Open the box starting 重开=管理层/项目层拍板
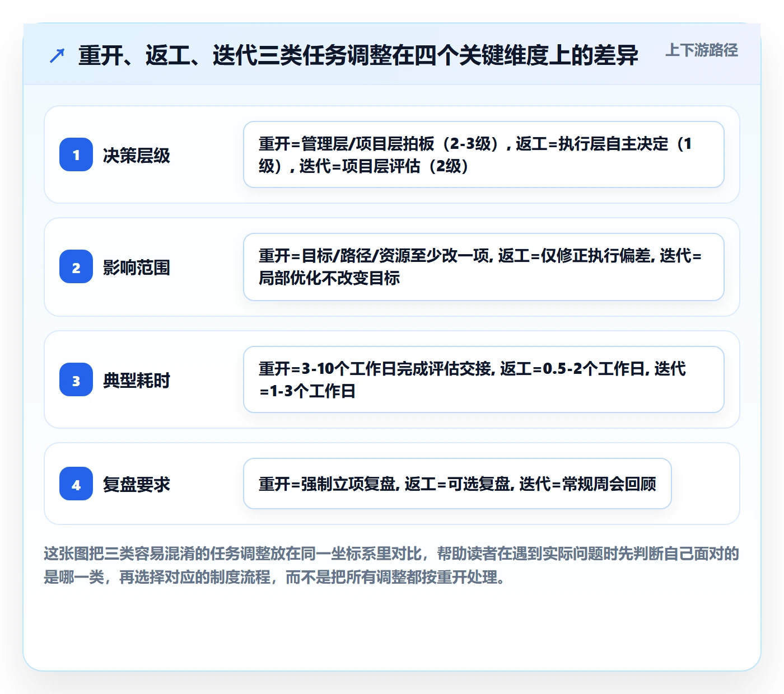This screenshot has height=694, width=784. point(484,154)
